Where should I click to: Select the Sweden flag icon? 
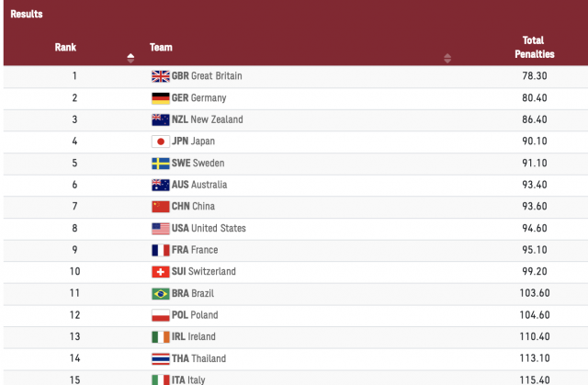[x=161, y=164]
